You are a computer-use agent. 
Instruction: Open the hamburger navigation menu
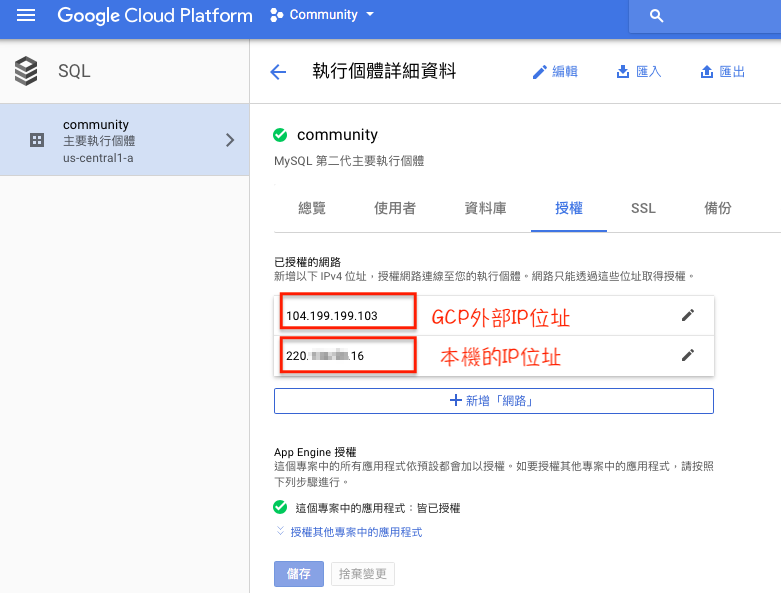(26, 15)
